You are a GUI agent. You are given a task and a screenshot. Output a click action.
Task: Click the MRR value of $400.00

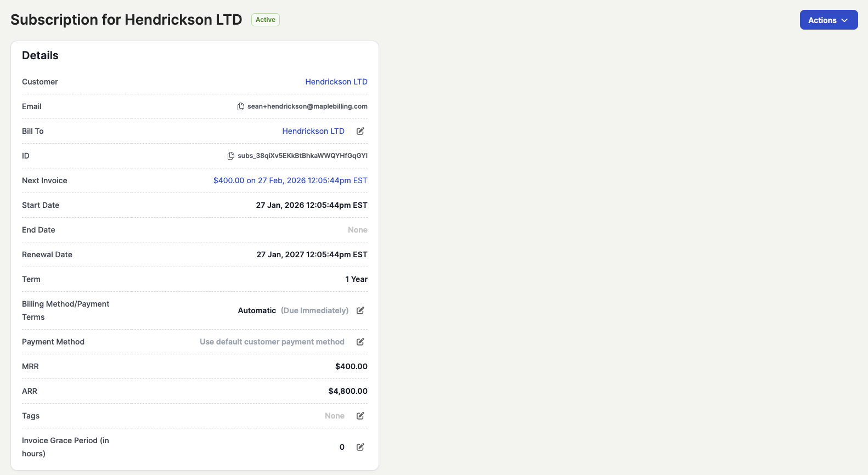pyautogui.click(x=351, y=366)
